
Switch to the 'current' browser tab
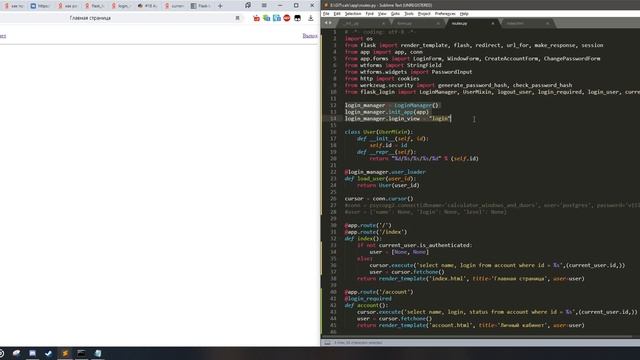point(175,6)
